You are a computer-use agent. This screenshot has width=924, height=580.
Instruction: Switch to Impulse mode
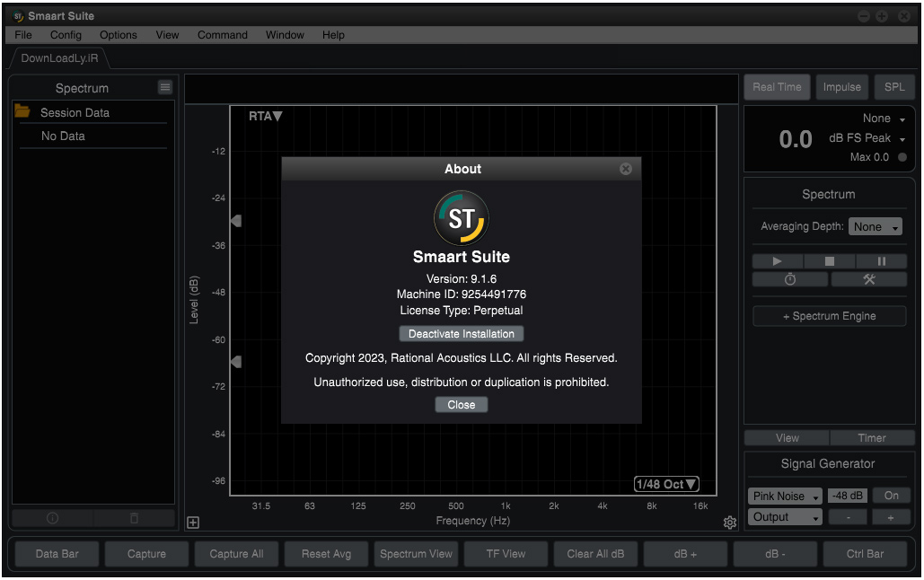pos(841,87)
